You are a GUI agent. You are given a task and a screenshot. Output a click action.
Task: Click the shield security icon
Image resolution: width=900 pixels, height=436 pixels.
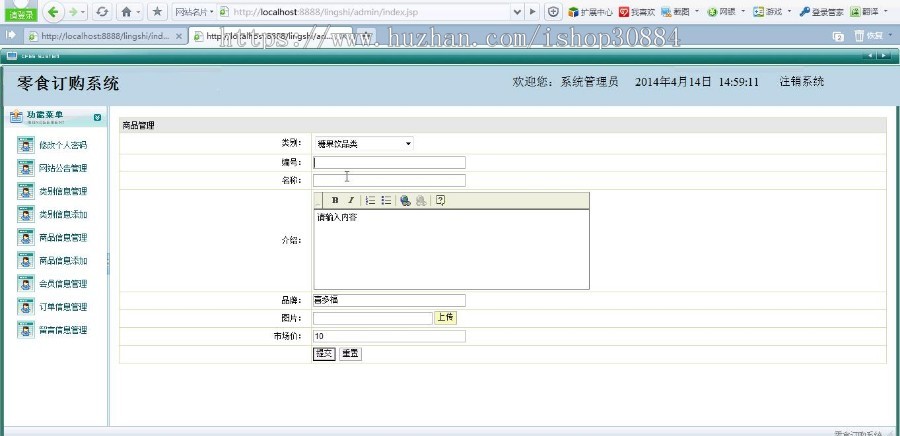(x=553, y=11)
